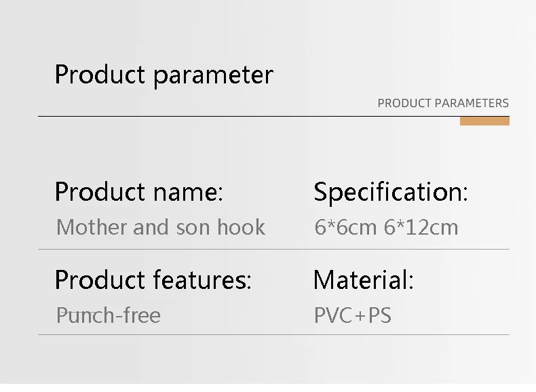Click the large 'Product parameter' heading
536x392 pixels.
[164, 75]
